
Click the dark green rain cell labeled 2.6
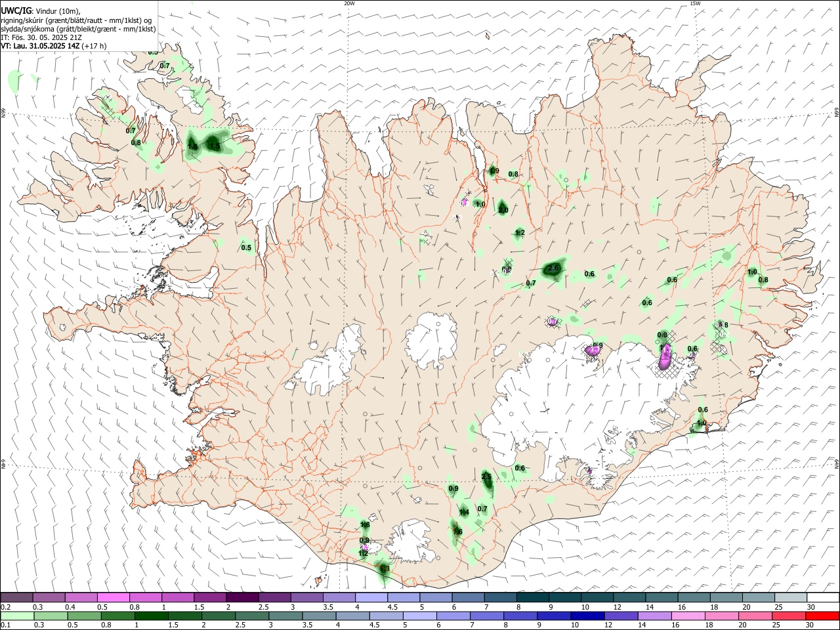pyautogui.click(x=553, y=269)
